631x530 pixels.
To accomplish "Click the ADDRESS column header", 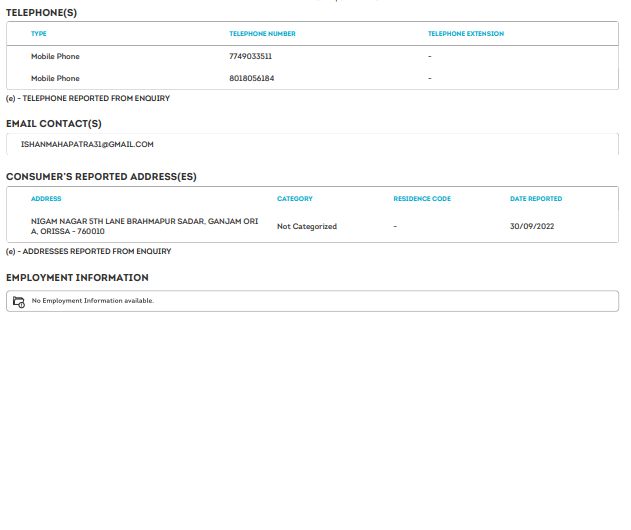I will 46,199.
